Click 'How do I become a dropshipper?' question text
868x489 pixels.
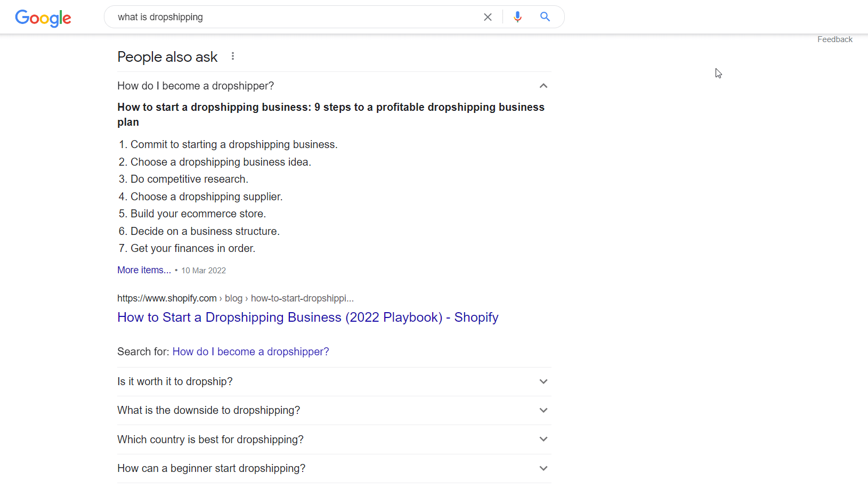click(x=196, y=86)
